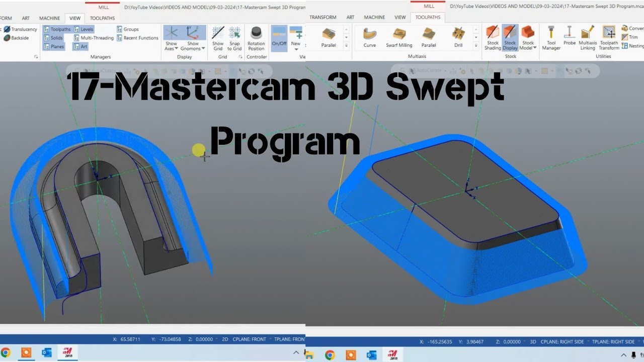Open the MACHINE tab in right window

click(374, 17)
